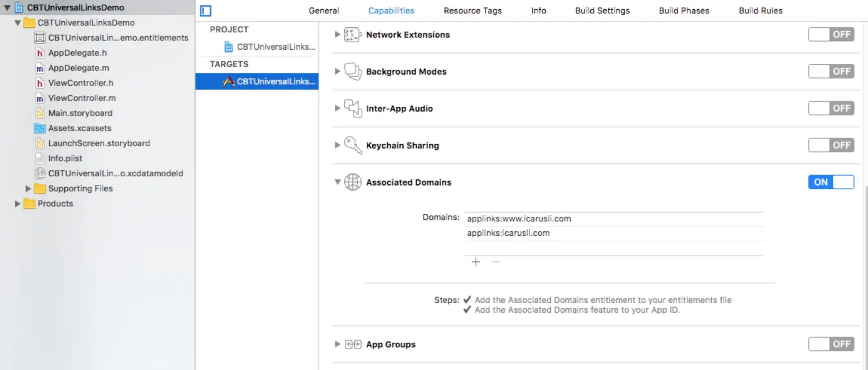Open the Build Phases tab
The image size is (868, 370).
[x=684, y=10]
